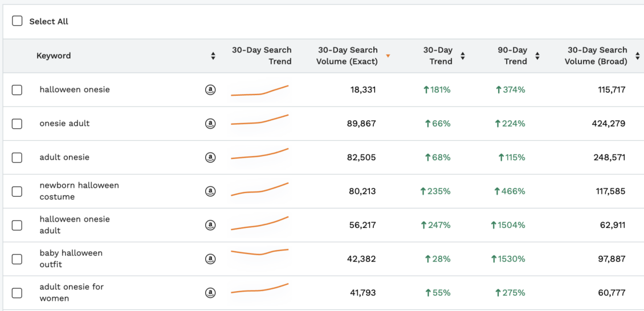Click Amazon icon beside adult onesie keyword
The height and width of the screenshot is (311, 644).
[210, 157]
